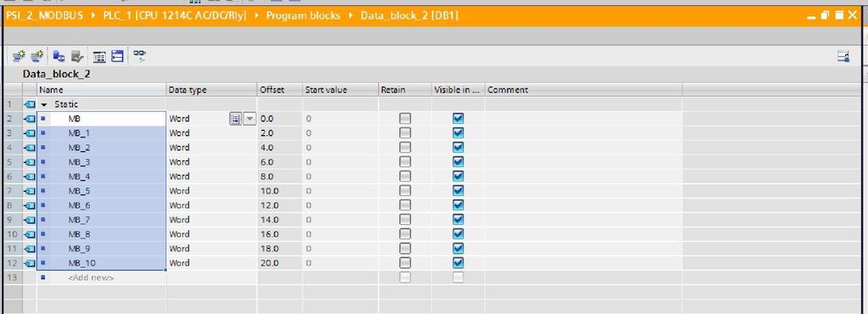This screenshot has width=868, height=314.
Task: Enable Retain for the MB row
Action: 405,119
